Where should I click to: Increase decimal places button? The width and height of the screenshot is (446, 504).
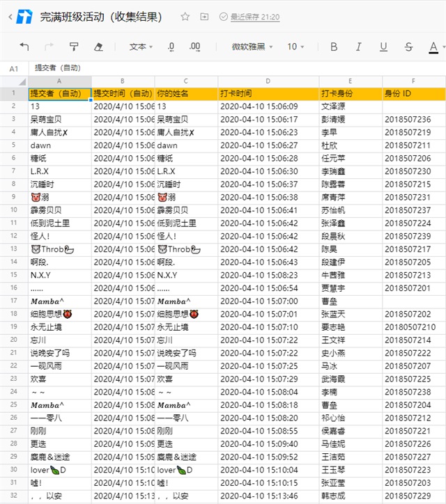pyautogui.click(x=194, y=47)
